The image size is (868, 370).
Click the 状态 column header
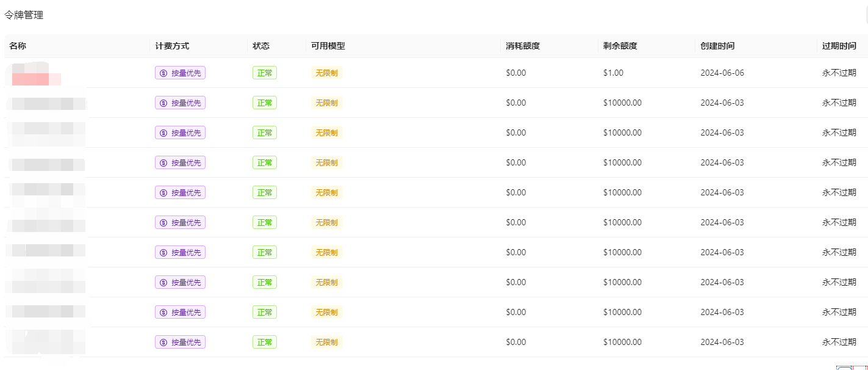[x=261, y=46]
